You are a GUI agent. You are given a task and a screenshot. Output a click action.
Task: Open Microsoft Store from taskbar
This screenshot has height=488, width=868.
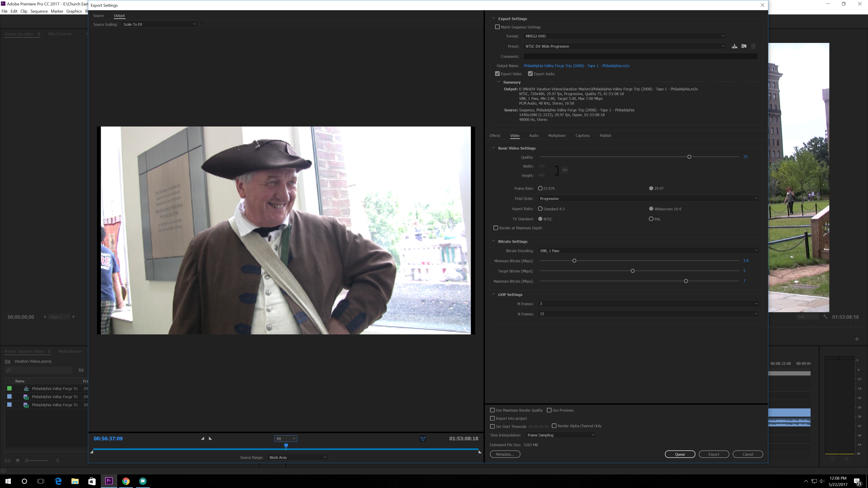[92, 481]
